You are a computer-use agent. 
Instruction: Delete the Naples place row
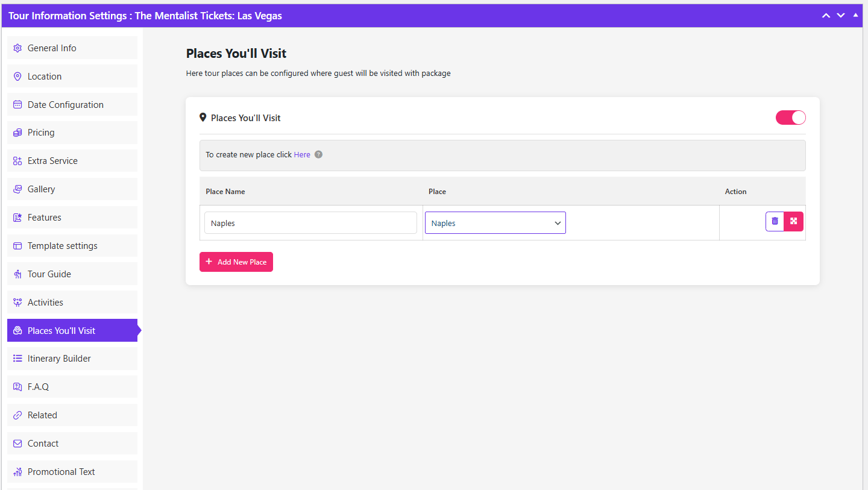click(775, 221)
